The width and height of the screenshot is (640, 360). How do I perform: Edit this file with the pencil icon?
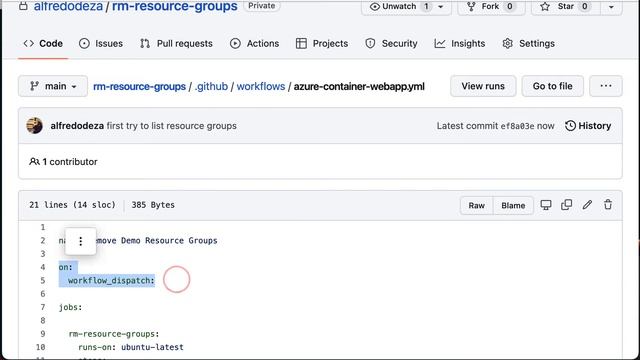point(587,205)
